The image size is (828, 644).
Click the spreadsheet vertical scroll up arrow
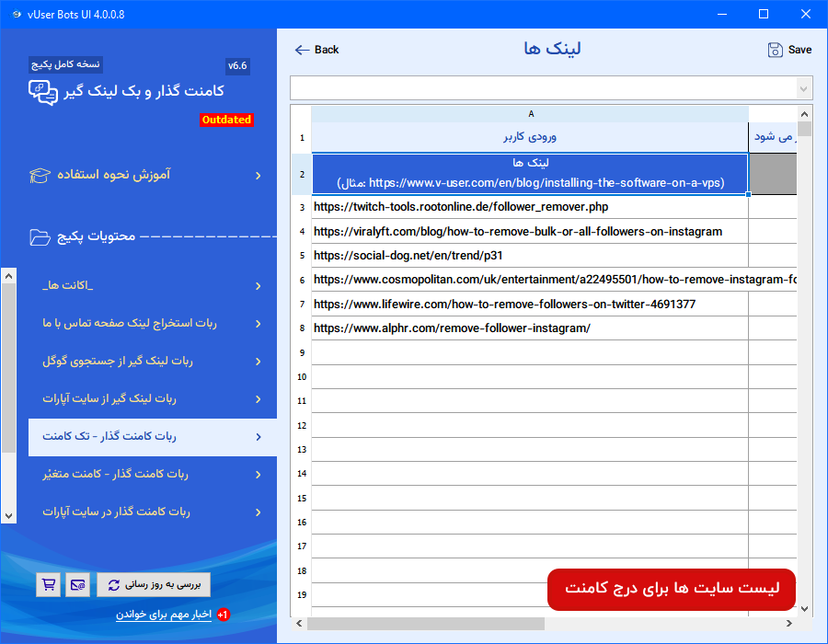point(804,114)
